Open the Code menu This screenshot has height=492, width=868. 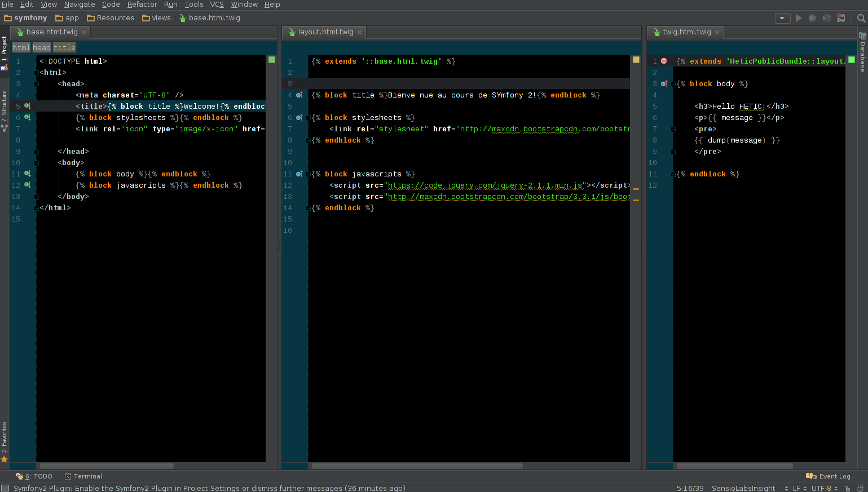pyautogui.click(x=111, y=5)
